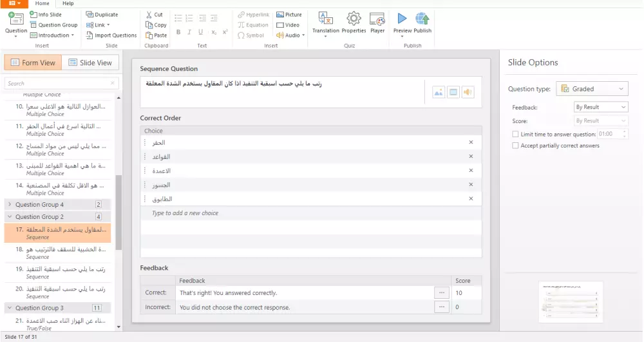Delete the choice القواعد
The height and width of the screenshot is (342, 644).
471,157
